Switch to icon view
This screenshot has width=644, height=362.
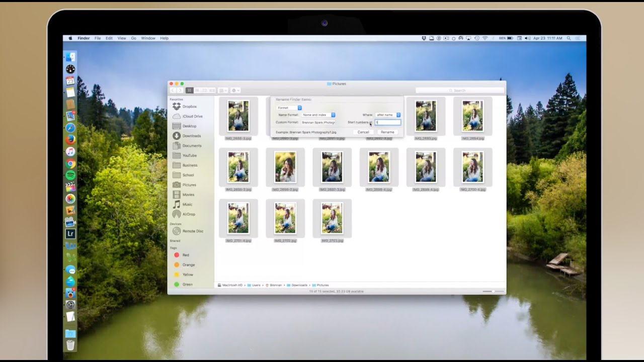tap(189, 90)
